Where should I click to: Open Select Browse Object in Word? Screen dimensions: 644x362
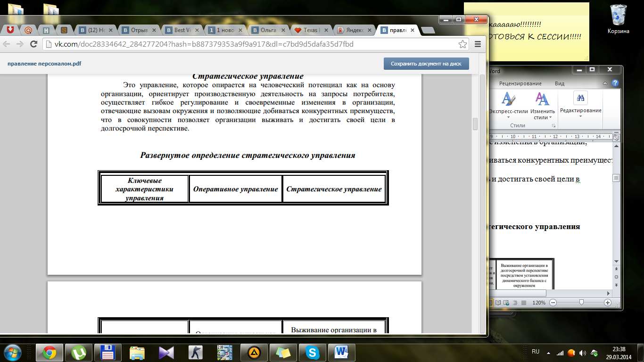point(616,277)
